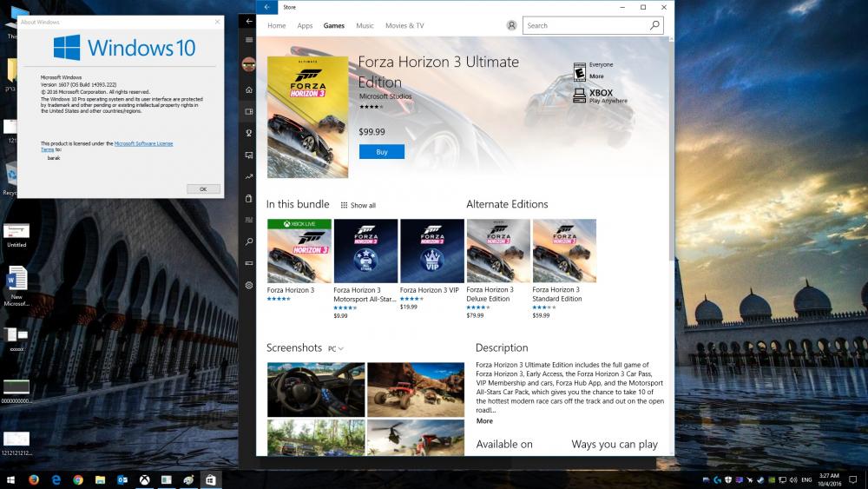Click the Forza Horizon 3 cover art
The height and width of the screenshot is (489, 868).
tap(308, 117)
